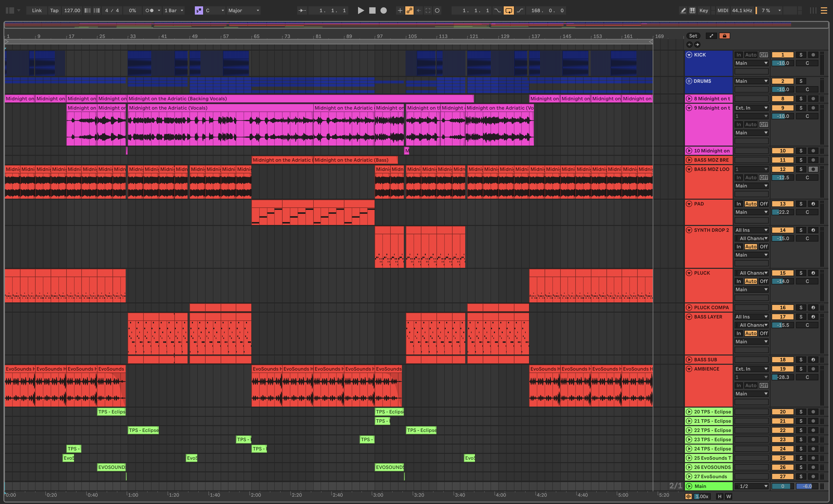Click the 127.00 tempo field
833x504 pixels.
click(72, 10)
